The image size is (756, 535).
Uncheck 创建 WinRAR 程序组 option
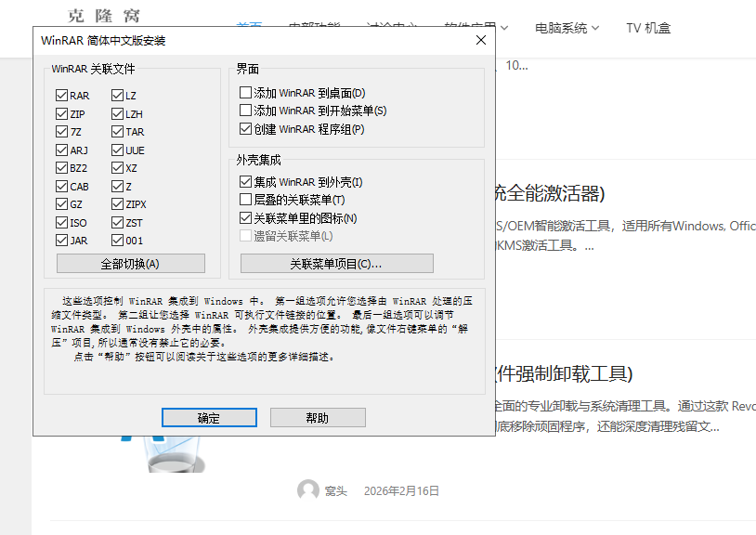(x=245, y=129)
